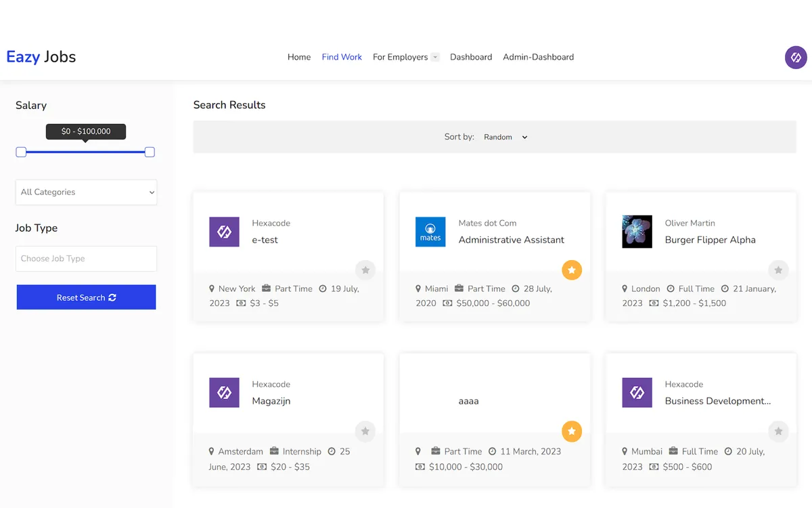Click the clock icon before Full Time London
Viewport: 812px width, 508px height.
pyautogui.click(x=671, y=289)
